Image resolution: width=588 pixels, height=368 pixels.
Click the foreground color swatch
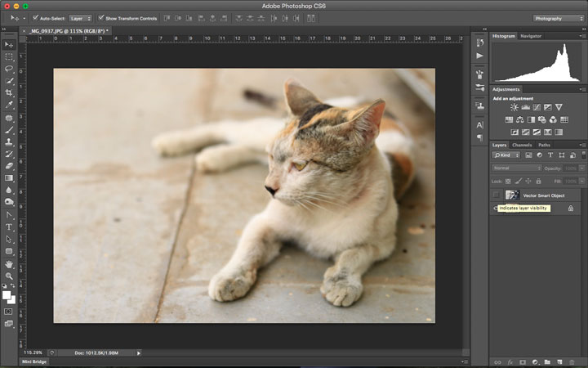point(7,294)
